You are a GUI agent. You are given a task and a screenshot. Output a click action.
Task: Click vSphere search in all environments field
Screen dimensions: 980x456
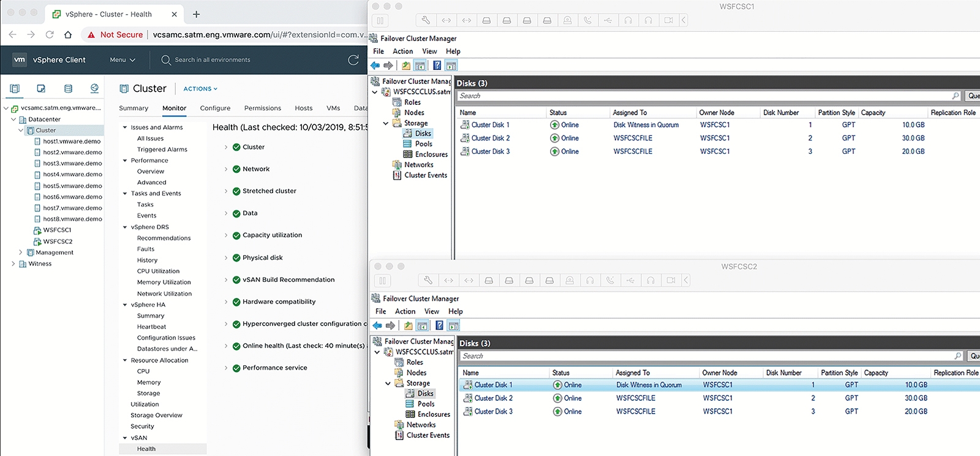pyautogui.click(x=213, y=59)
